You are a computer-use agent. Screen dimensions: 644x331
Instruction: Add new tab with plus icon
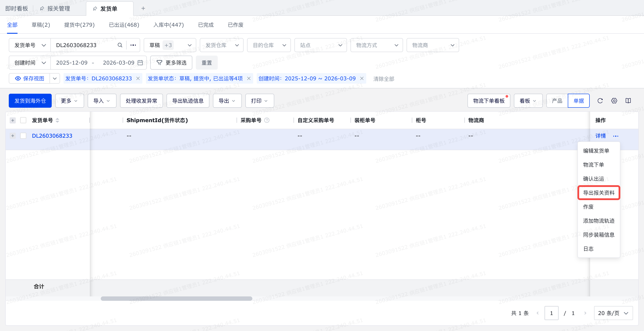143,9
